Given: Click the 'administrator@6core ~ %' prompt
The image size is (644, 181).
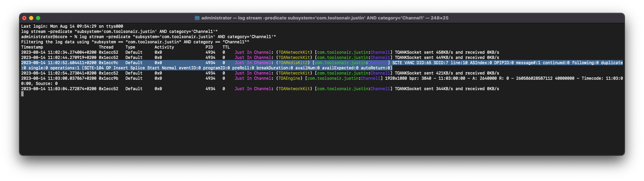Looking at the screenshot, I should coord(49,37).
